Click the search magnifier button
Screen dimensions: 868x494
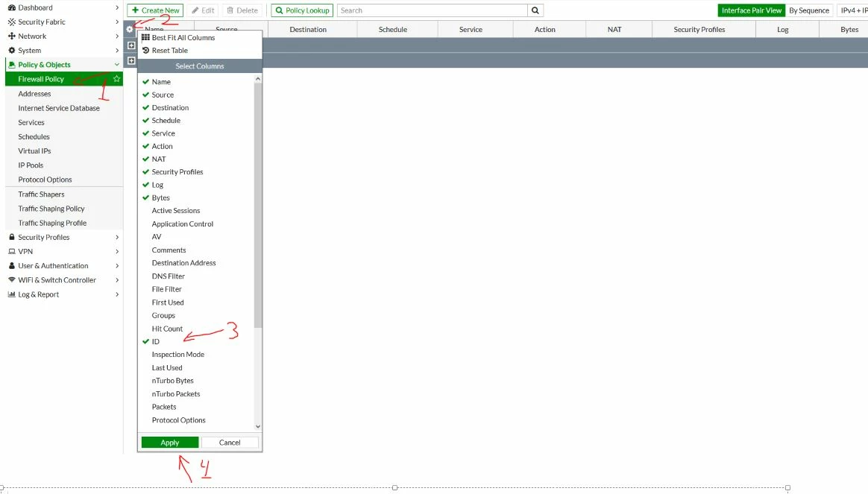click(535, 10)
